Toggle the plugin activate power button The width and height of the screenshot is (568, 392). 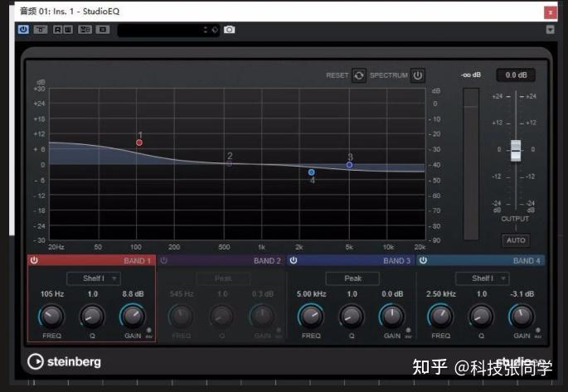coord(23,29)
